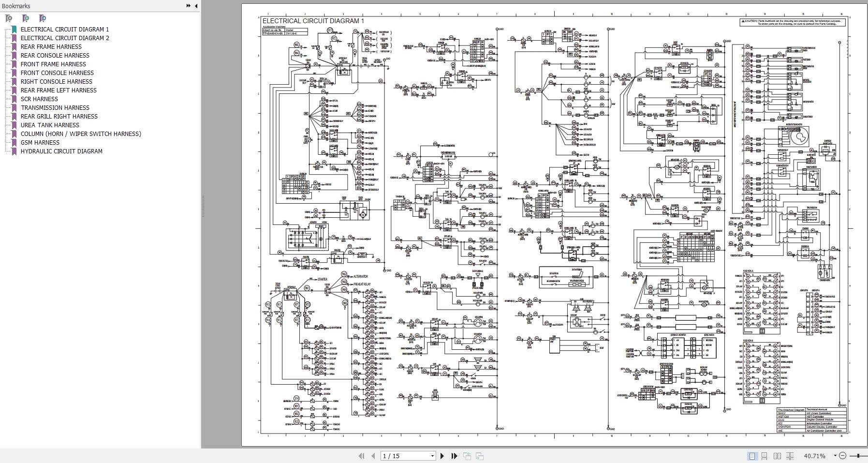Open the FRONT FRAME HARNESS bookmark
The height and width of the screenshot is (463, 868).
click(53, 64)
